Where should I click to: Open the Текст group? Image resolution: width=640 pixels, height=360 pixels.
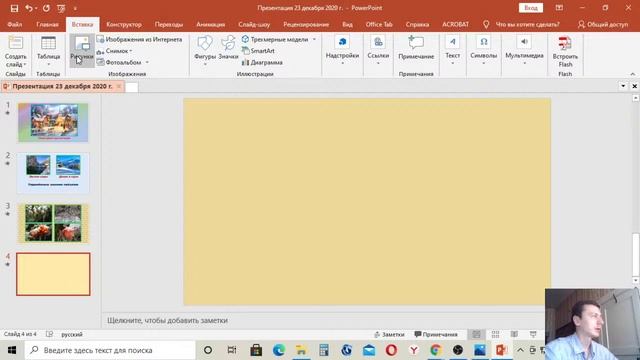click(452, 50)
